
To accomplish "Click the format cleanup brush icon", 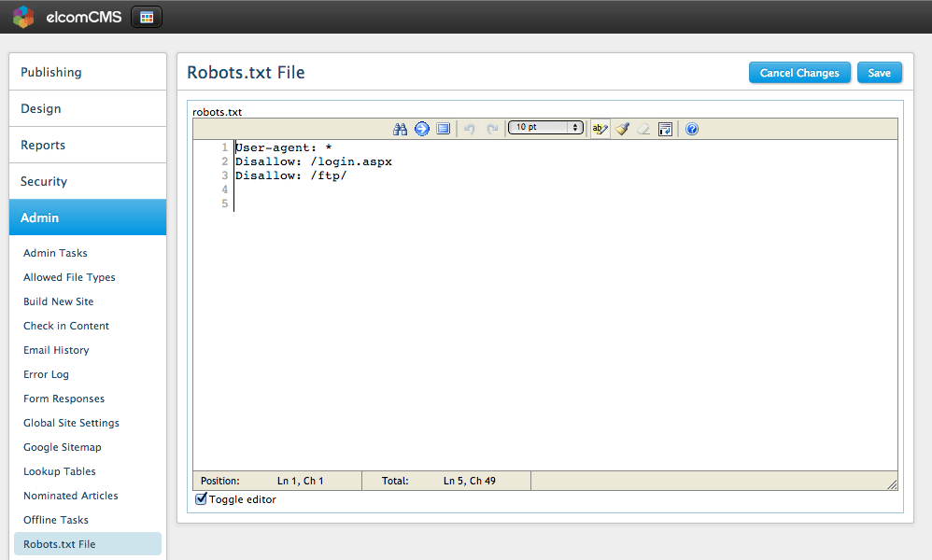I will tap(622, 129).
